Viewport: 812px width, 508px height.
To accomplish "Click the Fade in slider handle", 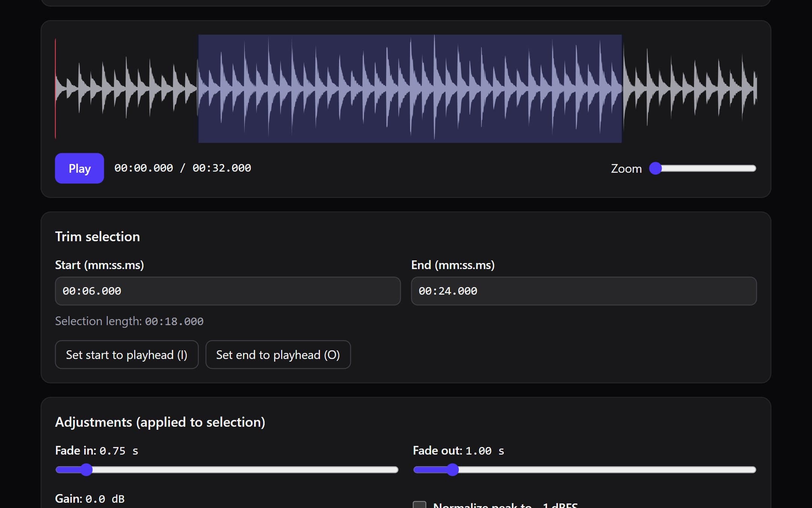I will [x=86, y=470].
